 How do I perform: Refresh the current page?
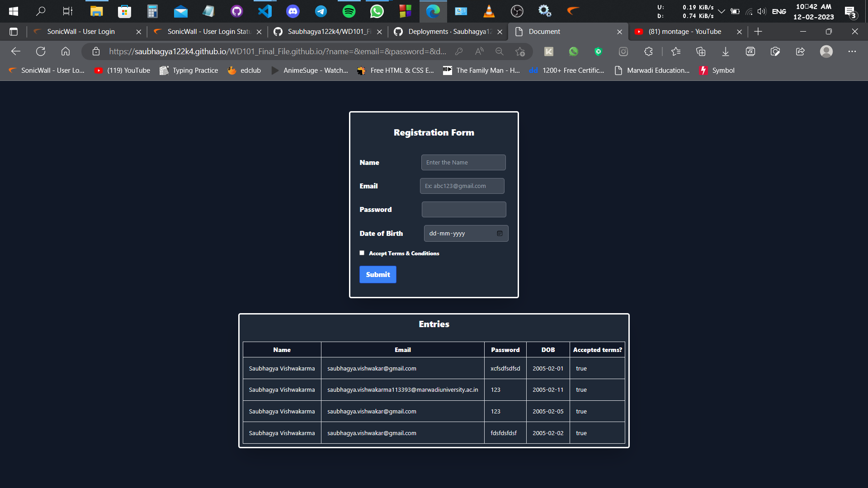pyautogui.click(x=41, y=51)
